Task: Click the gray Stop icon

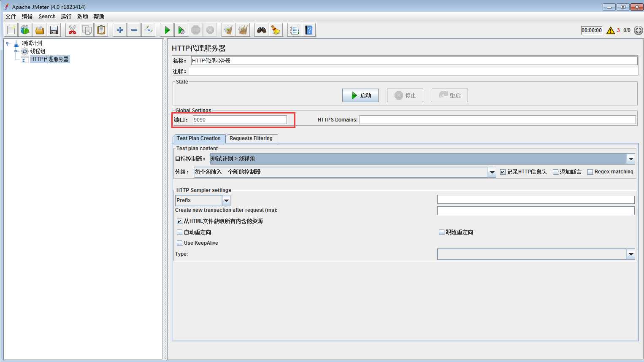Action: [196, 30]
